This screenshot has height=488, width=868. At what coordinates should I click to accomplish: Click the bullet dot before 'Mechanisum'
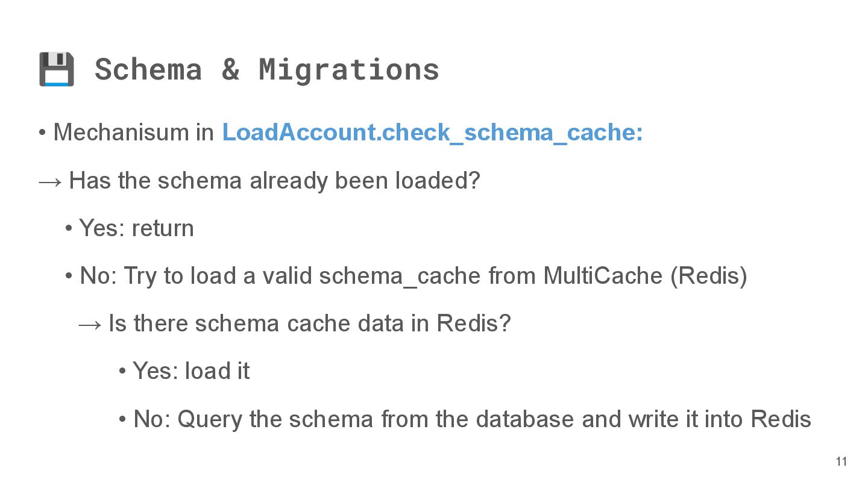click(x=42, y=133)
